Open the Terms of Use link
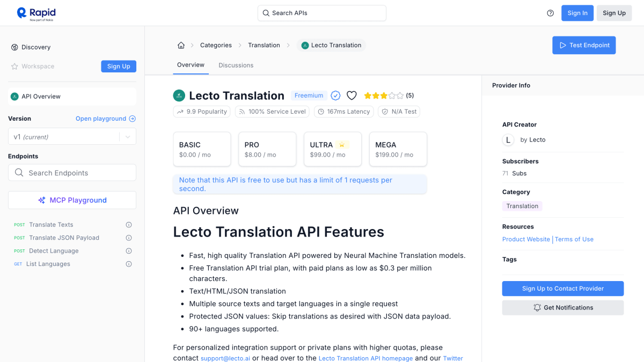Screen dimensions: 644x362 point(574,239)
